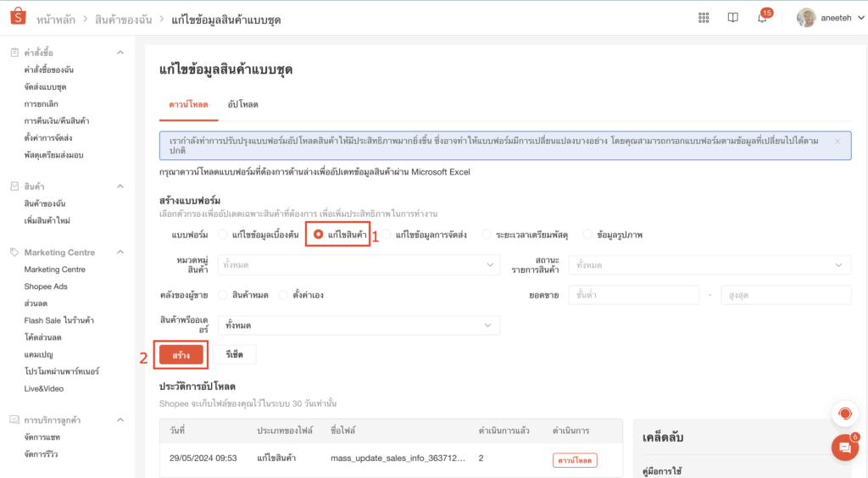Select ตั้งค่าเอง stock radio option
Image resolution: width=868 pixels, height=478 pixels.
click(283, 295)
